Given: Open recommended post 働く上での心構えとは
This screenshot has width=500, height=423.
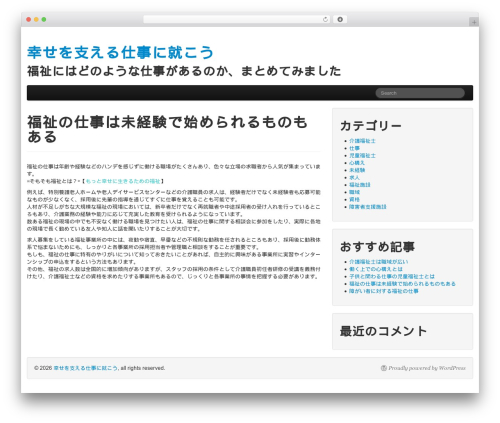Looking at the screenshot, I should [x=376, y=269].
